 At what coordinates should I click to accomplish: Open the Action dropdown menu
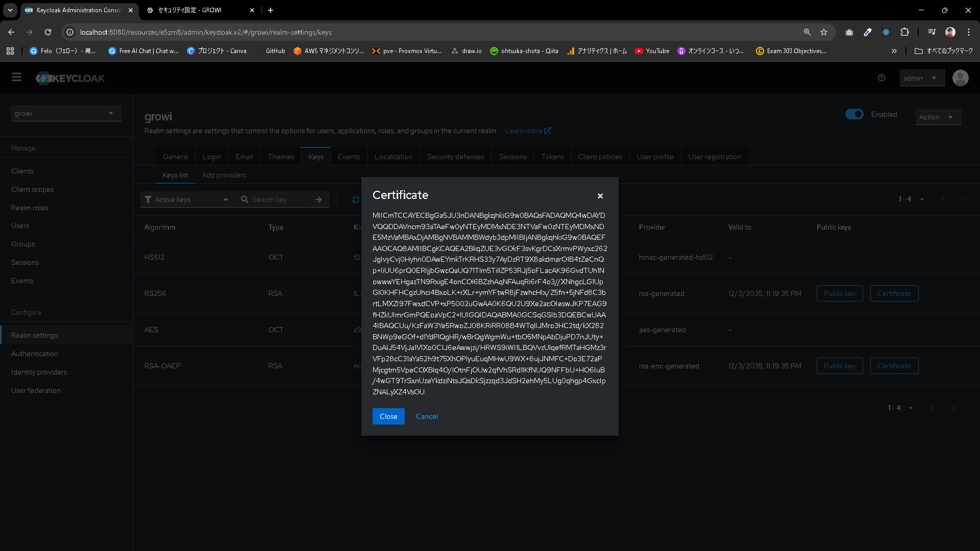pos(937,117)
